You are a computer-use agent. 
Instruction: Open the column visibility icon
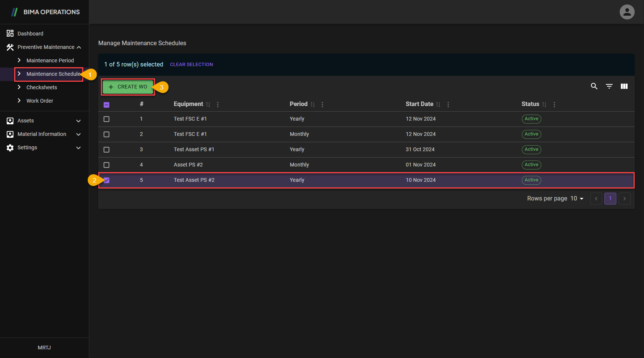click(624, 86)
